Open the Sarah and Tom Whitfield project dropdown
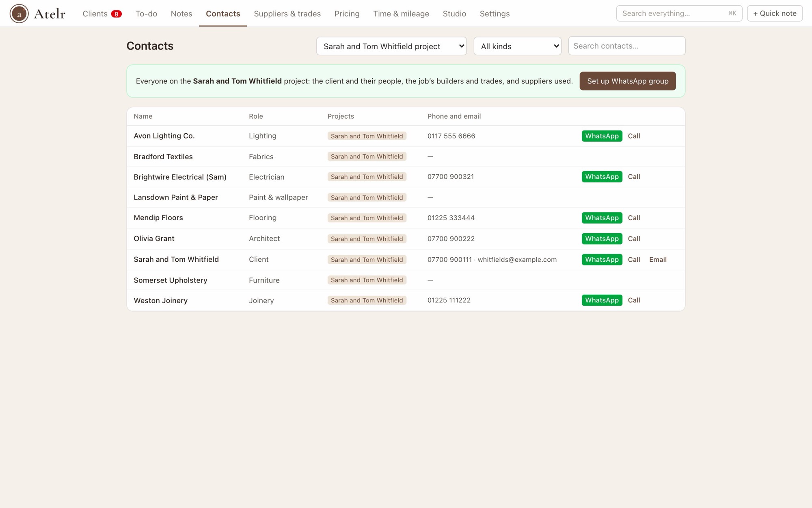Image resolution: width=812 pixels, height=508 pixels. click(x=391, y=46)
